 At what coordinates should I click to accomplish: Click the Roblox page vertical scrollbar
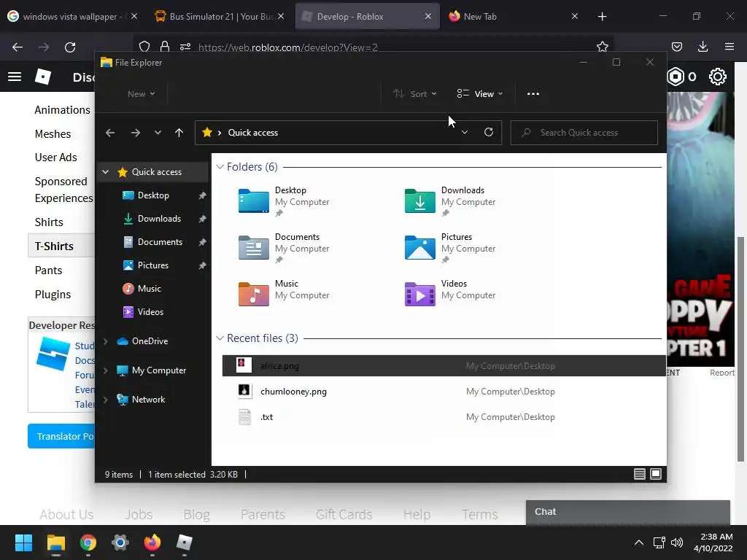(741, 349)
